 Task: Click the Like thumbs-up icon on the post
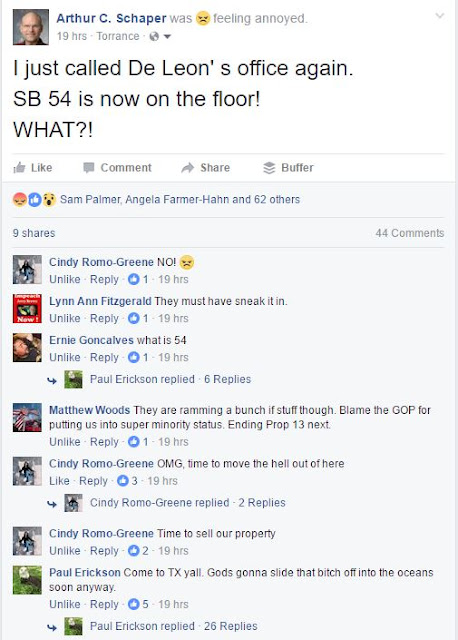tap(19, 167)
